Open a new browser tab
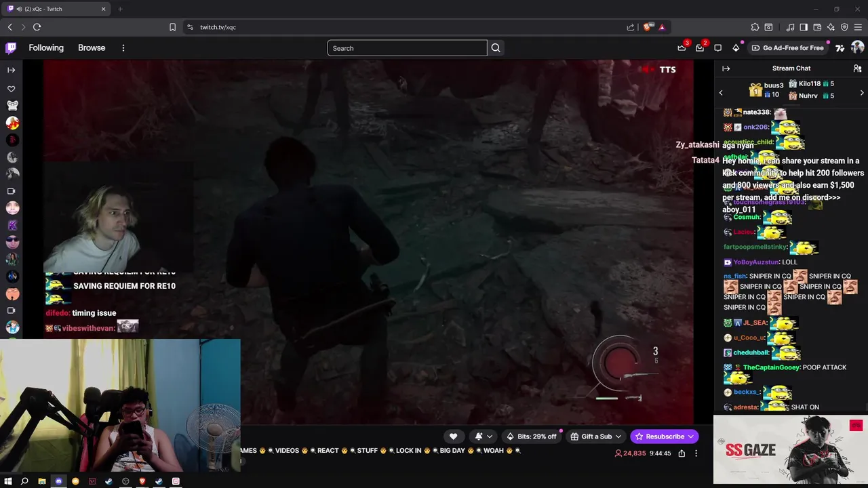Viewport: 868px width, 488px height. 120,9
